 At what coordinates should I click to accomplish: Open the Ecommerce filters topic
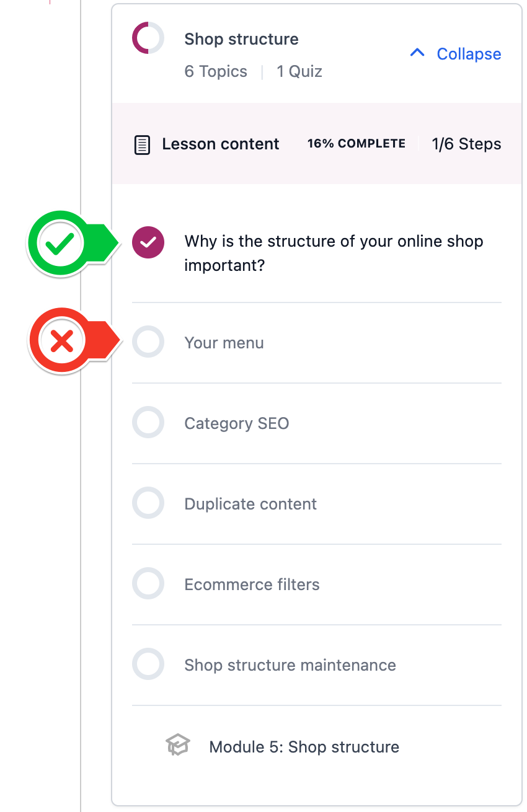point(252,585)
